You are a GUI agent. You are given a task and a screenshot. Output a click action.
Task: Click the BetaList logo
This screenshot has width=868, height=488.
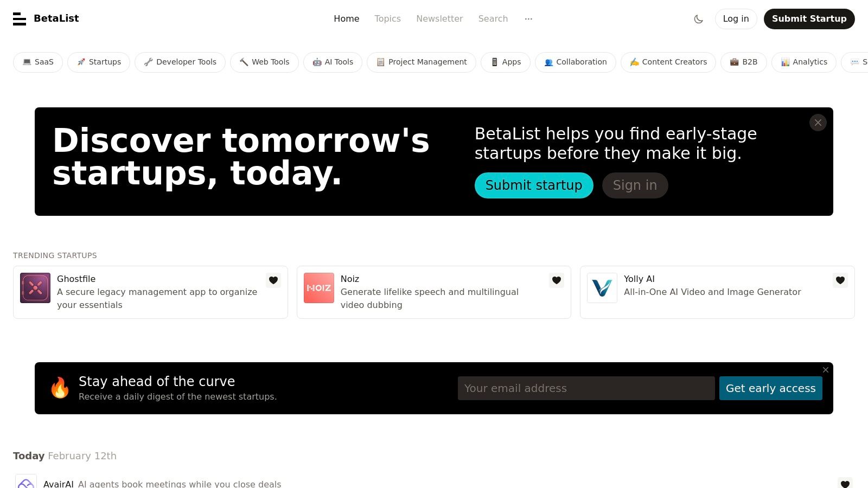(x=56, y=18)
